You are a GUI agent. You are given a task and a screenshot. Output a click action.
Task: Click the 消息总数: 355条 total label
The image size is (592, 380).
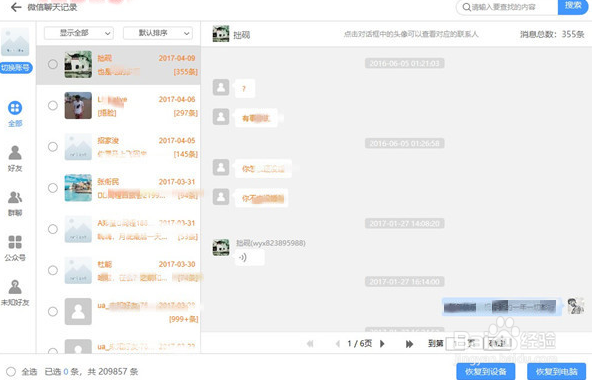tap(552, 34)
